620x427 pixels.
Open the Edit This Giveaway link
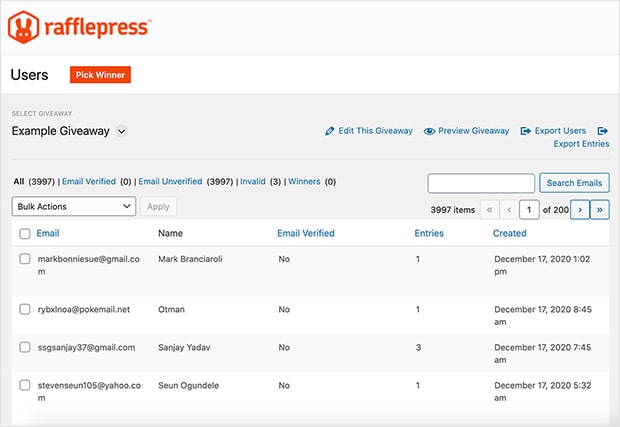pos(375,131)
